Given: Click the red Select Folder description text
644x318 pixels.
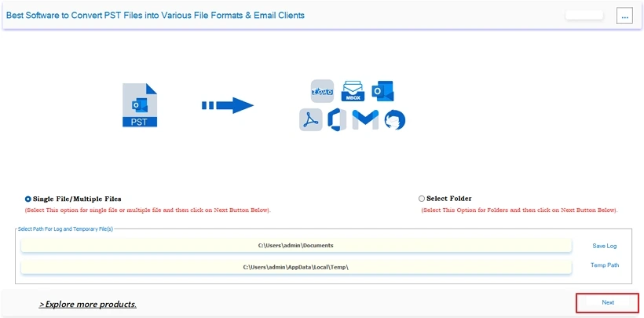Looking at the screenshot, I should click(519, 210).
